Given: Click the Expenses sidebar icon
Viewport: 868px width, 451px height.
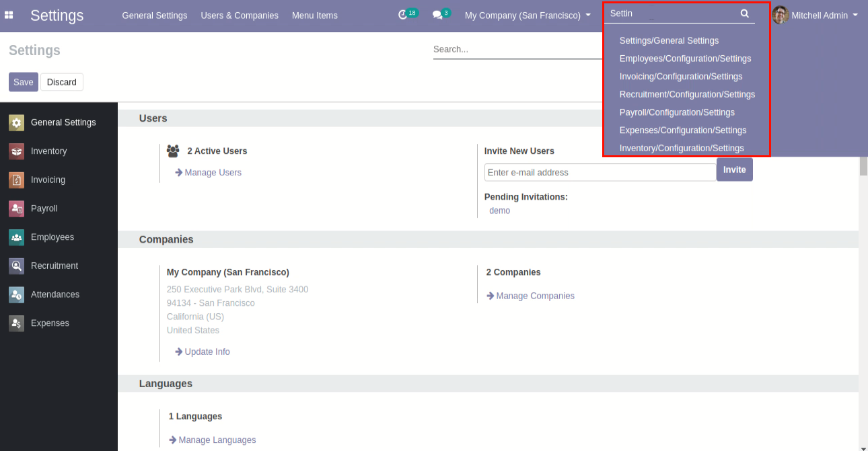Looking at the screenshot, I should [17, 323].
